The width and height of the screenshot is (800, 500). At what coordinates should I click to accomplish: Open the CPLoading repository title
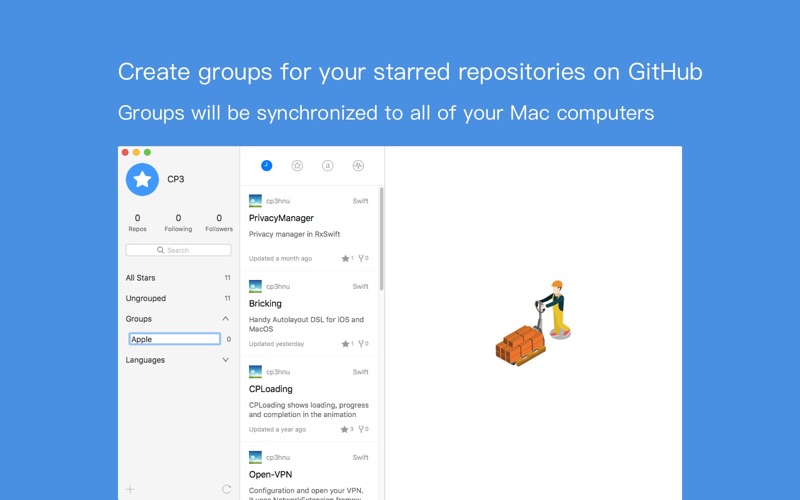tap(270, 389)
